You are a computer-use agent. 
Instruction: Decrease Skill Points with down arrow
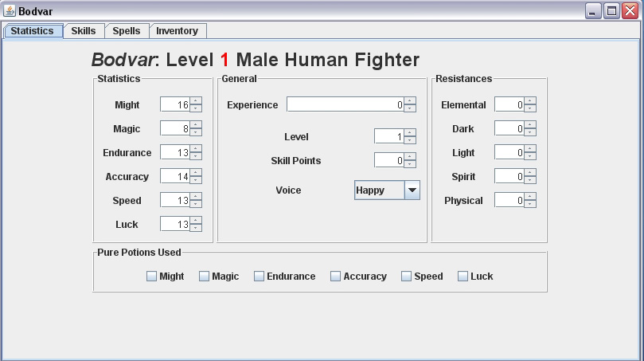(410, 163)
